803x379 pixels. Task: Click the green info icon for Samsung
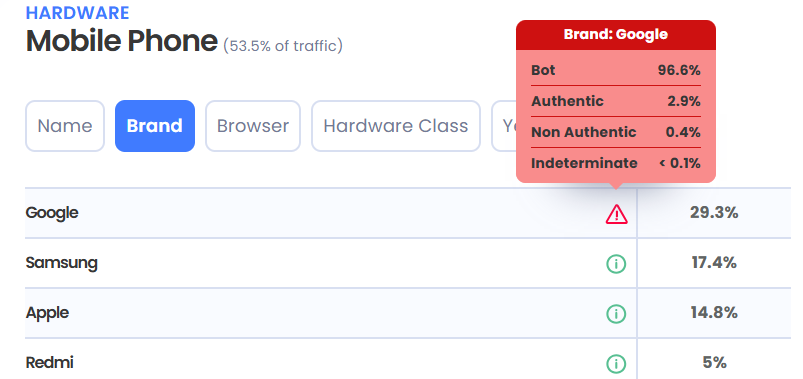coord(616,264)
